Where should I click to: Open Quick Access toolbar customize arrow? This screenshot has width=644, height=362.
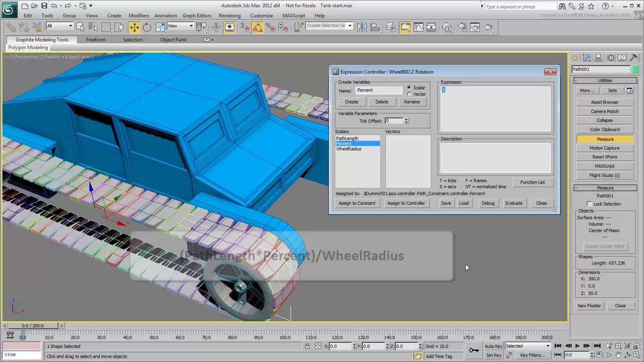pos(91,6)
